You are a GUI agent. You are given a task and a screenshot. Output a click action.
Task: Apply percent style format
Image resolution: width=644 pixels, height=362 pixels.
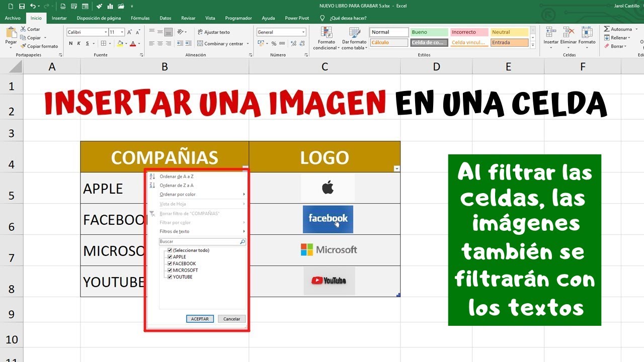(273, 44)
